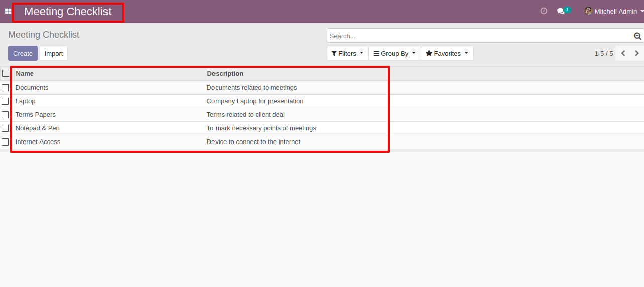
Task: Open the conversations chat icon
Action: (x=561, y=11)
